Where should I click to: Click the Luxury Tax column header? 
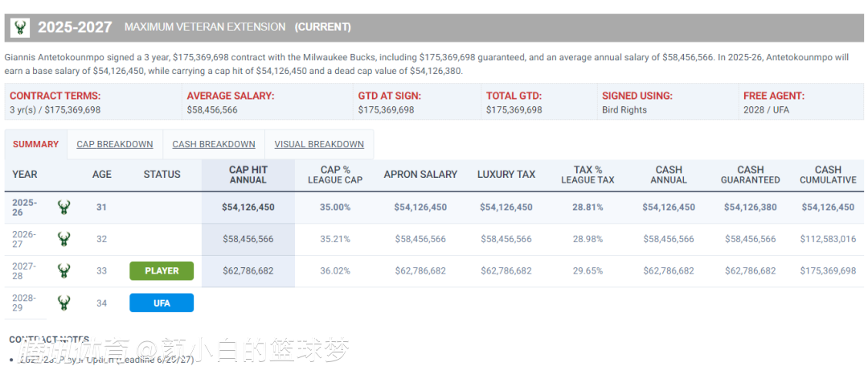[x=506, y=175]
